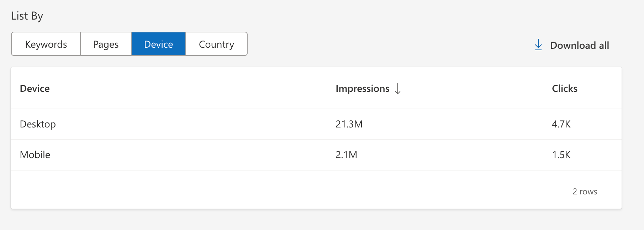Click the empty area of Desktop row

click(196, 124)
